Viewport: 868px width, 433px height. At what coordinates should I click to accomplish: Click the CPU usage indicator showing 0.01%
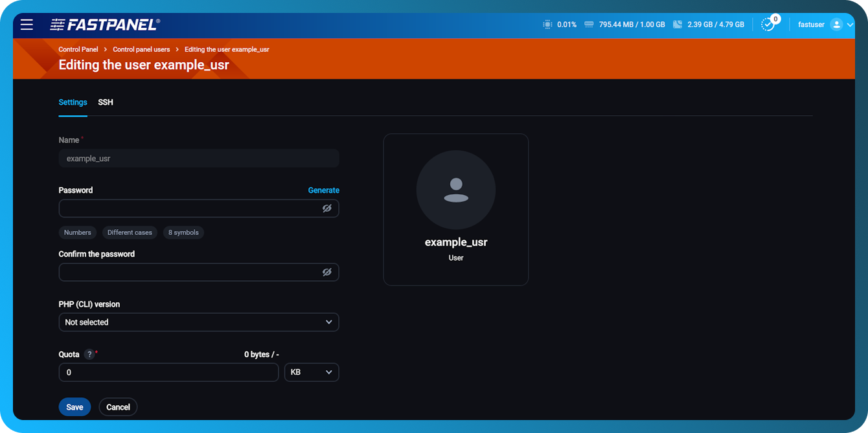tap(558, 24)
